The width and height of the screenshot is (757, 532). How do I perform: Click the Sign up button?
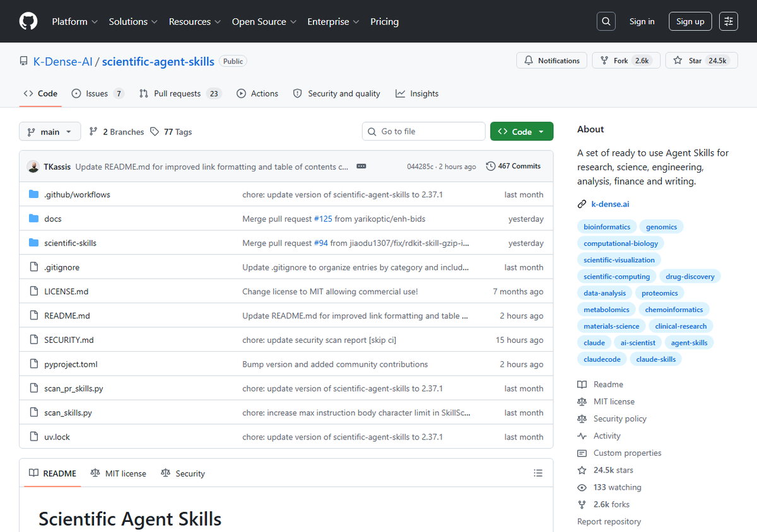click(690, 21)
